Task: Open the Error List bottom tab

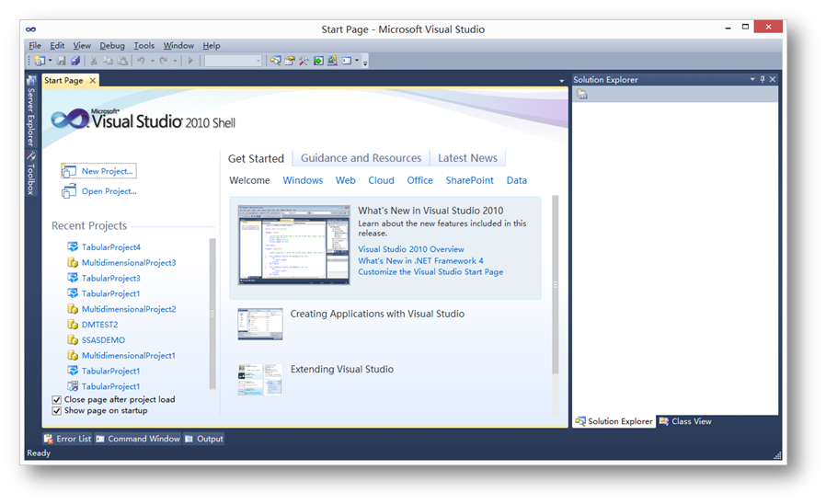Action: [x=67, y=439]
